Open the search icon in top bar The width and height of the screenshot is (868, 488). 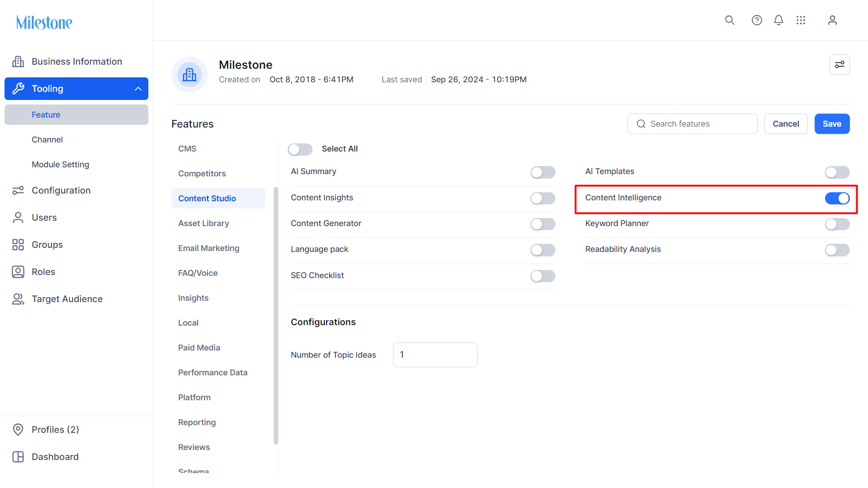tap(730, 20)
